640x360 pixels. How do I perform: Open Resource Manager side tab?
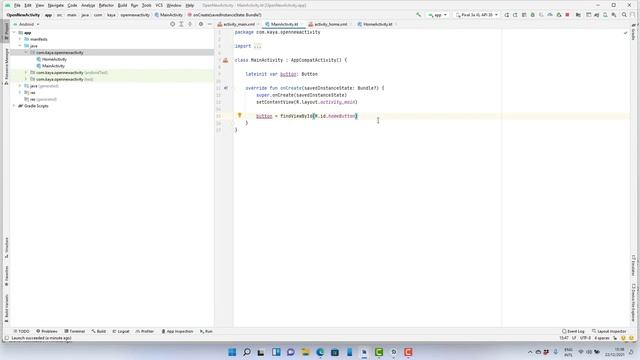(x=6, y=67)
